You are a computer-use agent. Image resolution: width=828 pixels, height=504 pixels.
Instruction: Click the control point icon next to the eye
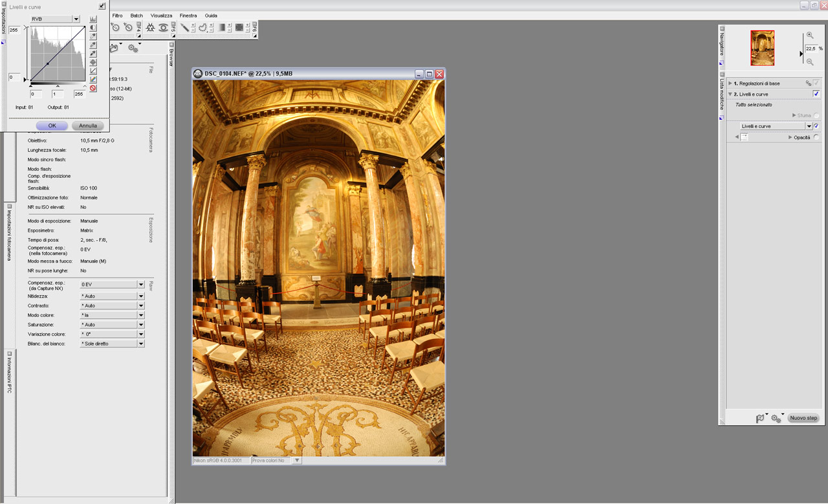150,27
